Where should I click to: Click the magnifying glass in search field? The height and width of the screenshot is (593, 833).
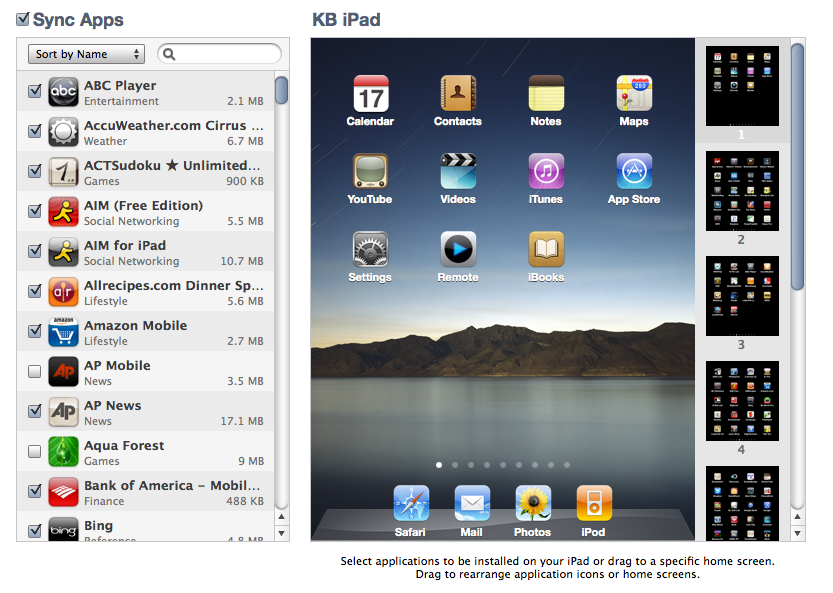169,54
